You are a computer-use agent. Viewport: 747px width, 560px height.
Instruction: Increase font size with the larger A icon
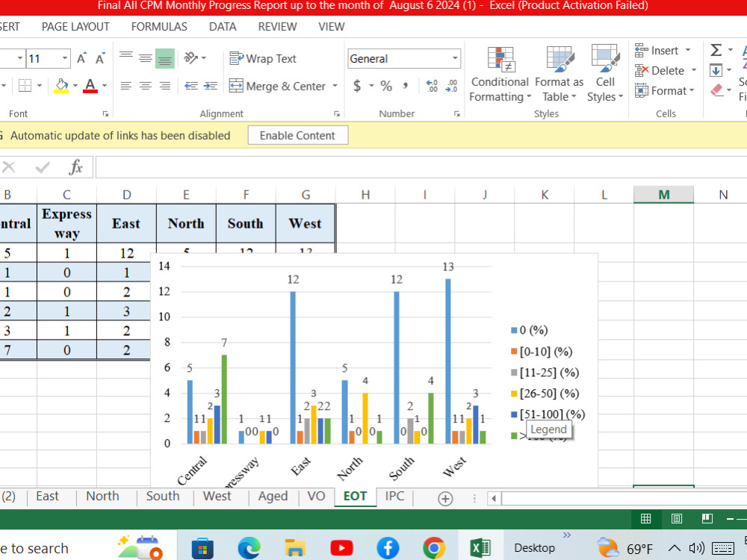pos(81,58)
